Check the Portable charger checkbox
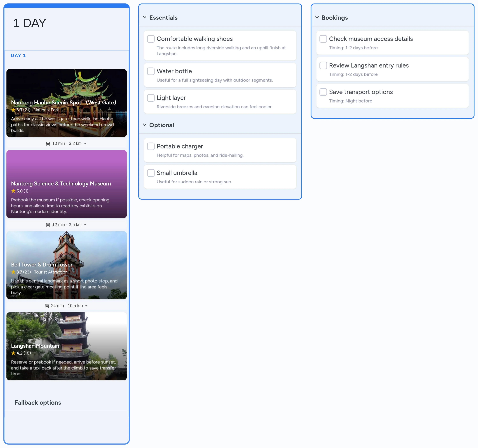The width and height of the screenshot is (478, 448). click(x=151, y=146)
